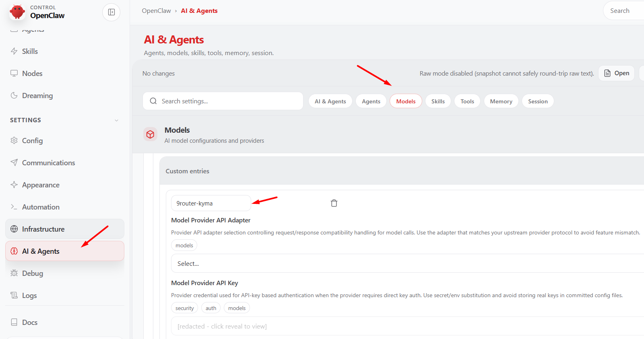Open Automation settings

65,207
